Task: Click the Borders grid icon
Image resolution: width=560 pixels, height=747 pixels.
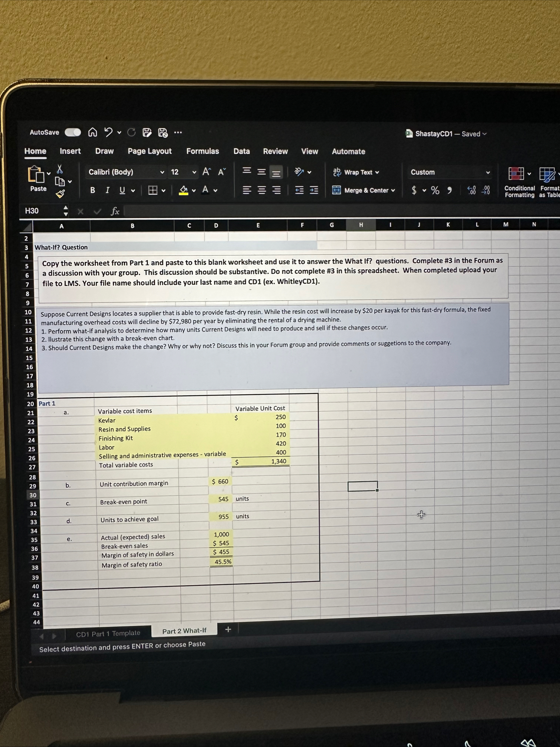Action: [x=153, y=190]
